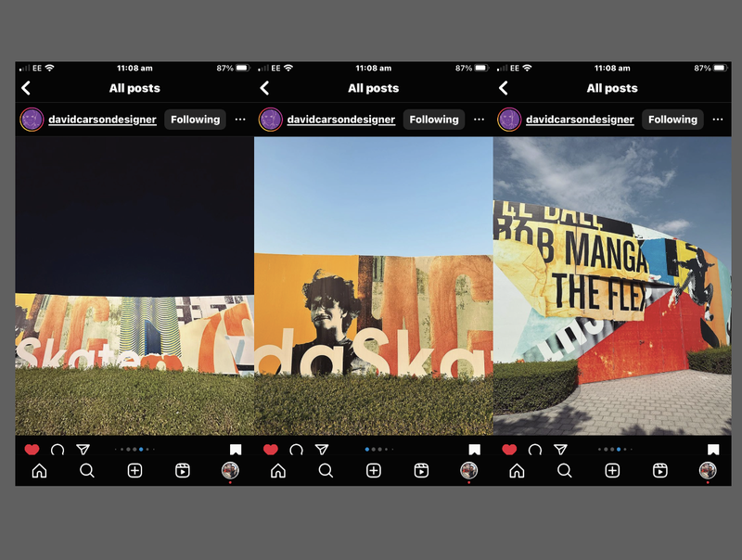Go to the Home tab in the right screenshot

point(517,471)
